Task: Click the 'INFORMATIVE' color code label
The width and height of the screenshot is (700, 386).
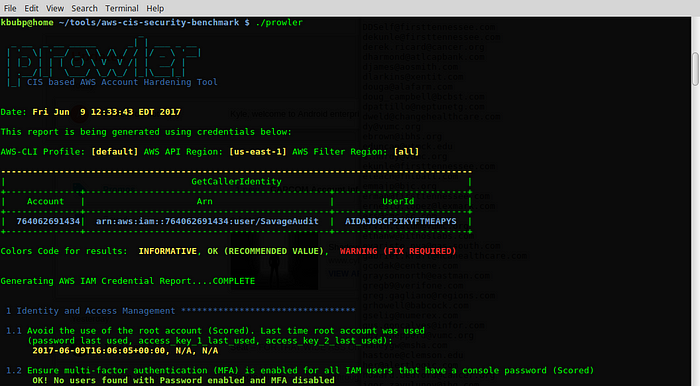Action: [x=167, y=251]
